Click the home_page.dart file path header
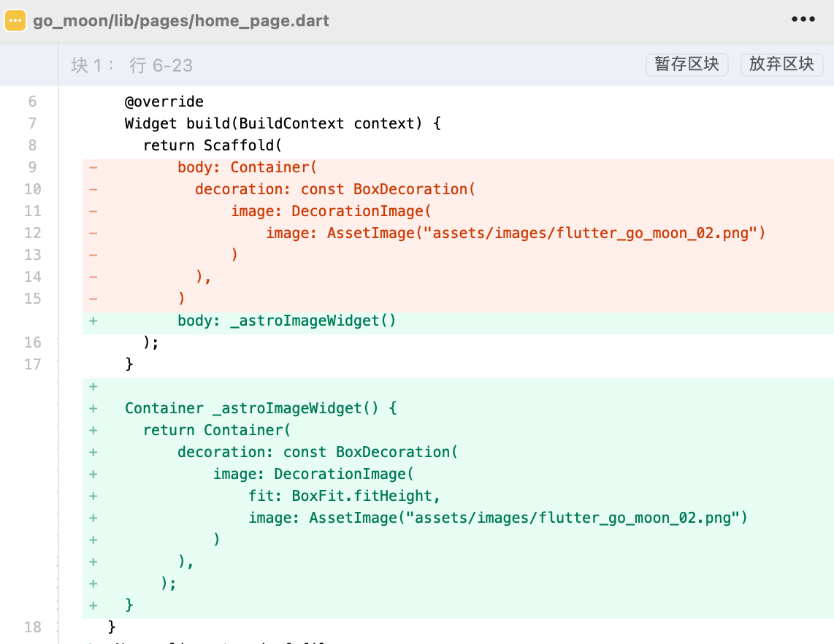 point(181,20)
